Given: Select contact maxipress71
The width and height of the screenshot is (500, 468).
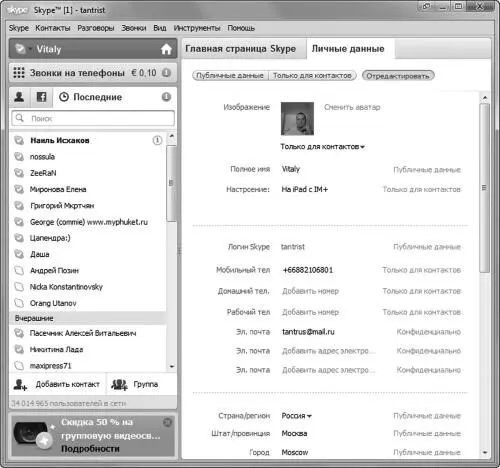Looking at the screenshot, I should pyautogui.click(x=87, y=366).
